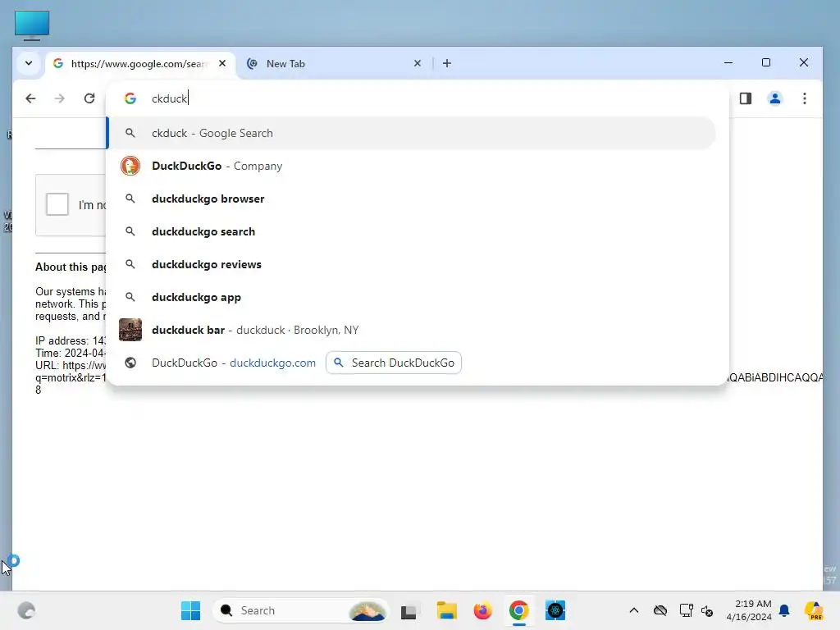
Task: Click the magnifier icon beside 'duckduckgo reviews'
Action: (130, 264)
